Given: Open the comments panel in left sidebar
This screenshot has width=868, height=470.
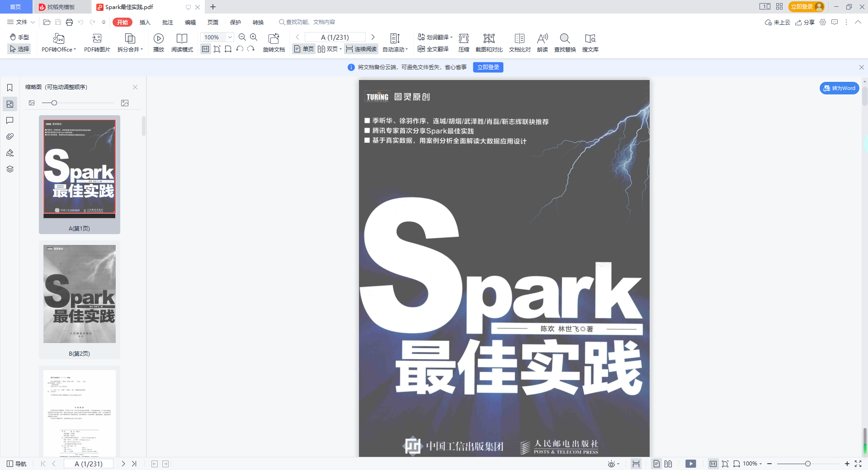Looking at the screenshot, I should 10,120.
